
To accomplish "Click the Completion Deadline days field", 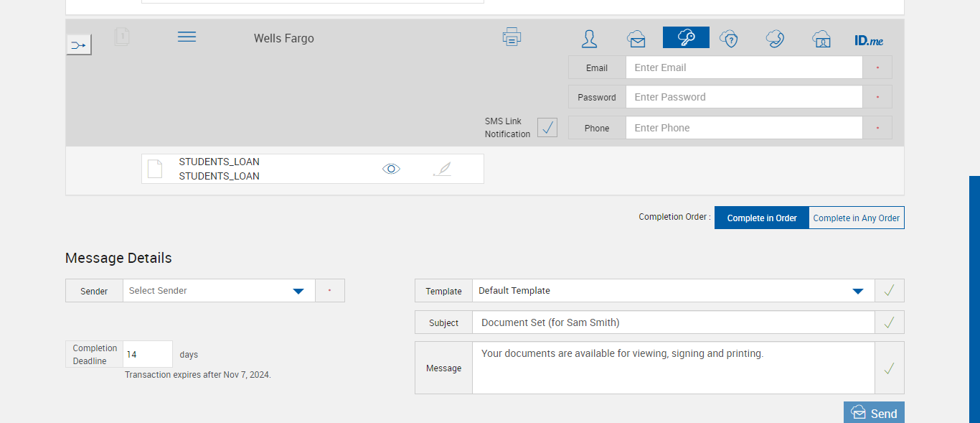I will coord(148,354).
